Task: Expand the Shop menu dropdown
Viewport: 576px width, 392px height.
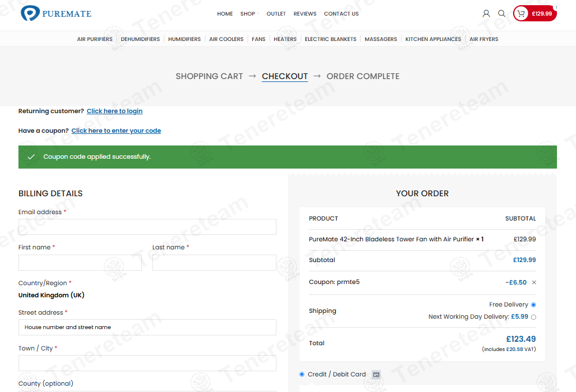Action: [249, 14]
